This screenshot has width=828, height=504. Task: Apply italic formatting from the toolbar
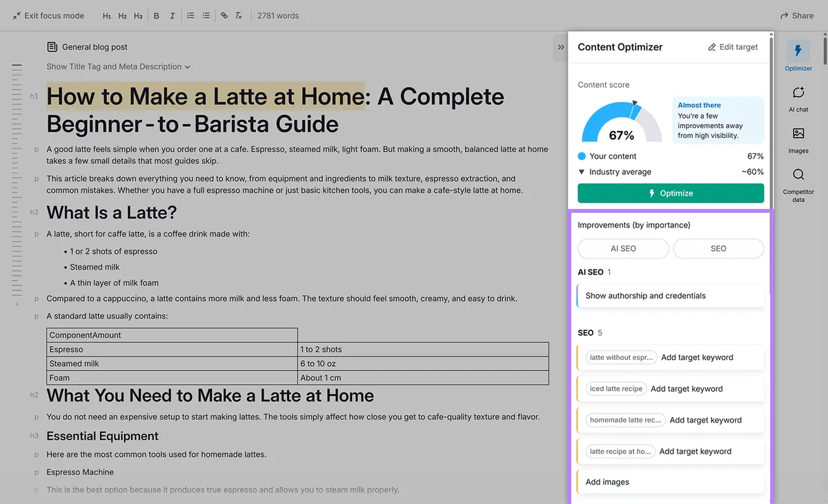pos(172,15)
